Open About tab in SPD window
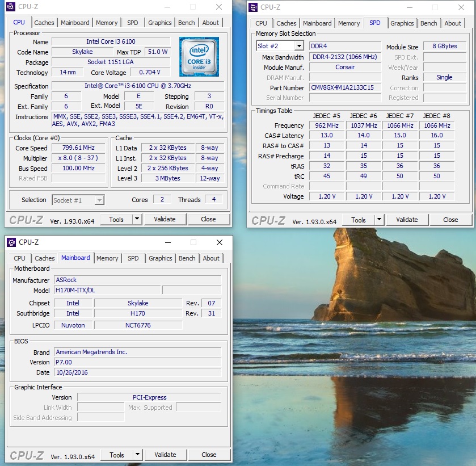 (453, 23)
